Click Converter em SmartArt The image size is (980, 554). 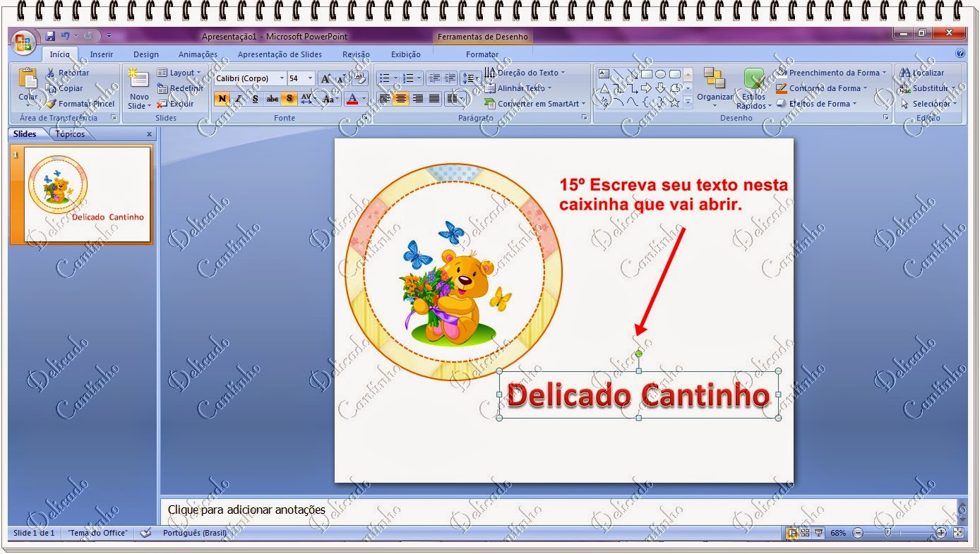tap(536, 104)
